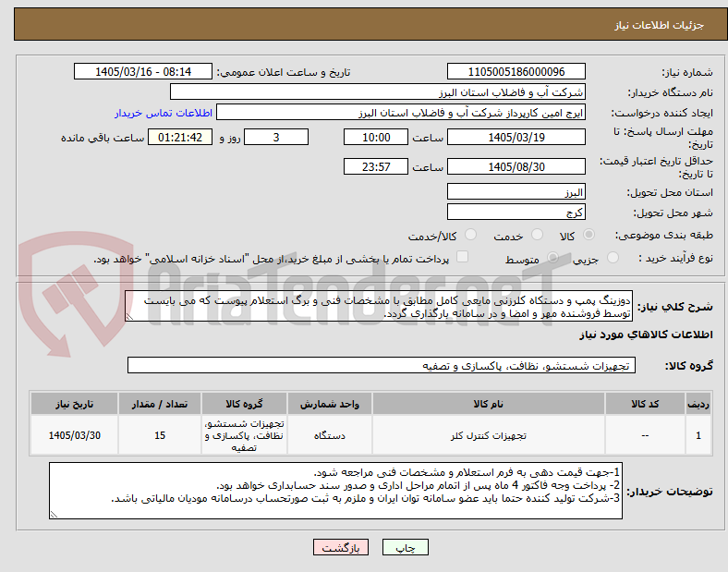Viewport: 728px width, 572px height.
Task: Click the resize handle of description box
Action: tap(129, 317)
